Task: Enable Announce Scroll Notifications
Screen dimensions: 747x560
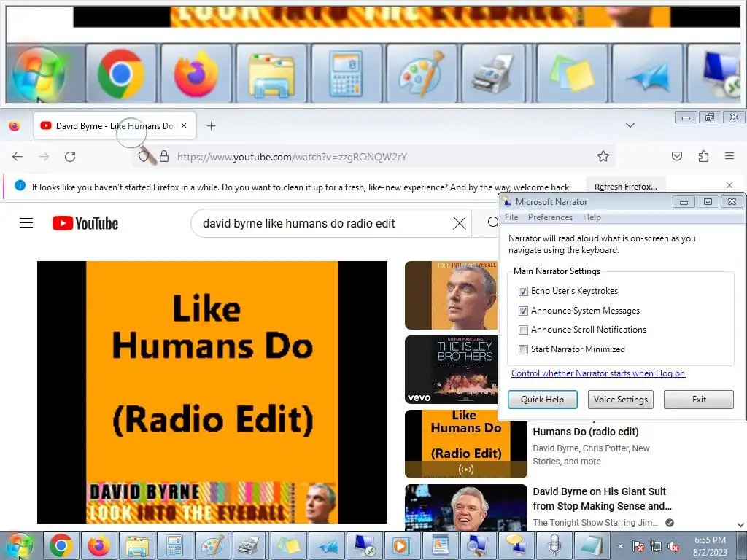Action: [x=523, y=330]
